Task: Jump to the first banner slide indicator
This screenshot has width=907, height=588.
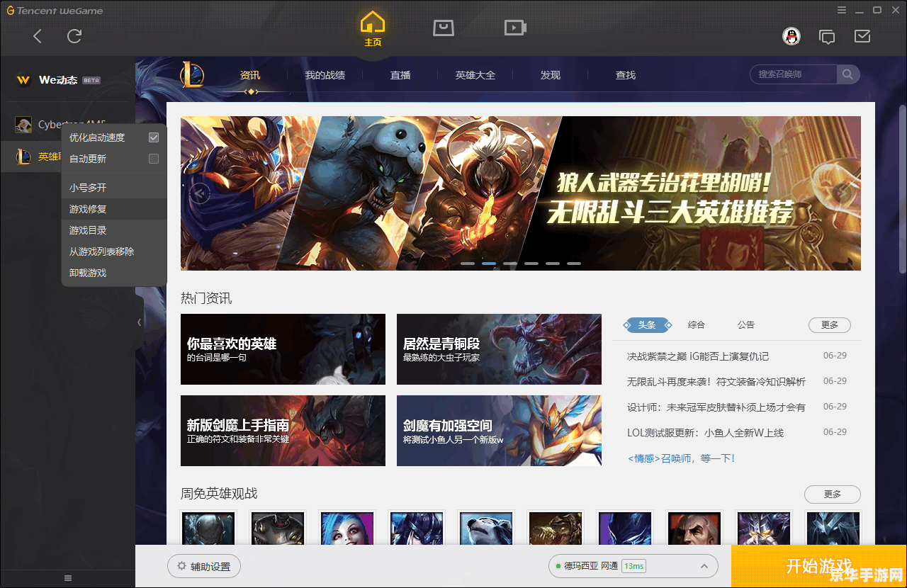Action: [468, 264]
